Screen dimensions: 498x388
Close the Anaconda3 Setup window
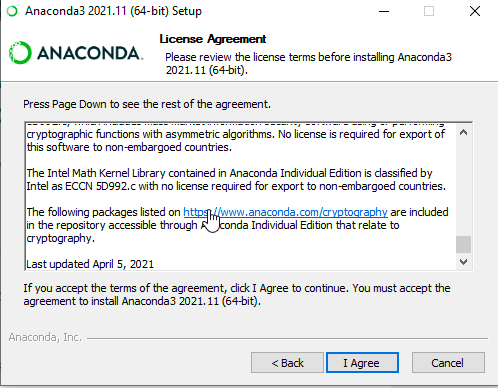(475, 11)
